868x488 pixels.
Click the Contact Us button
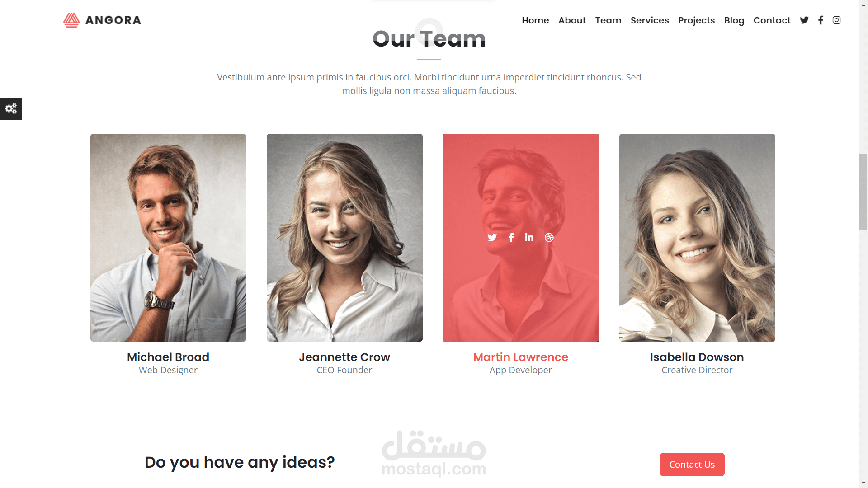[692, 465]
